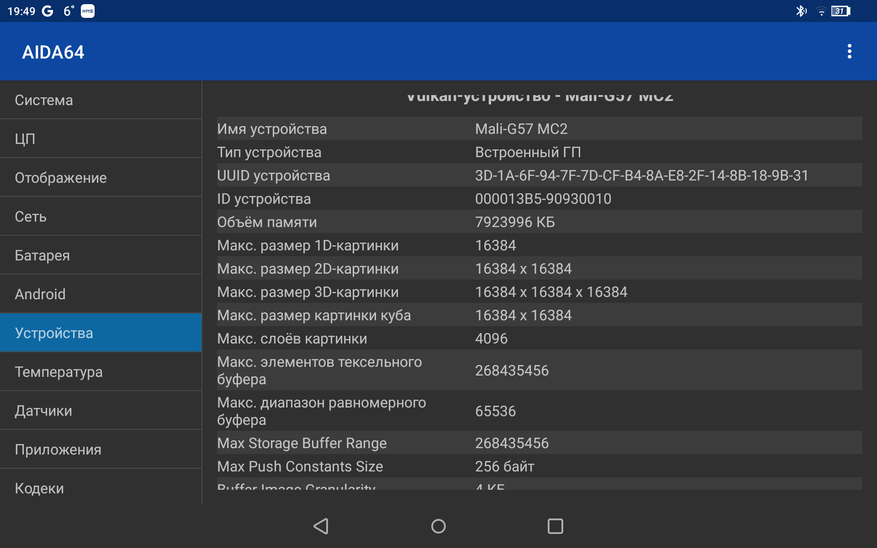Image resolution: width=877 pixels, height=548 pixels.
Task: Select the Android sidebar item
Action: (x=100, y=295)
